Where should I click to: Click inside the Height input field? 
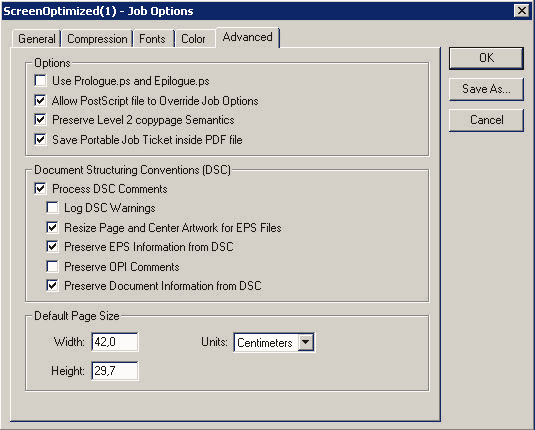(x=115, y=371)
